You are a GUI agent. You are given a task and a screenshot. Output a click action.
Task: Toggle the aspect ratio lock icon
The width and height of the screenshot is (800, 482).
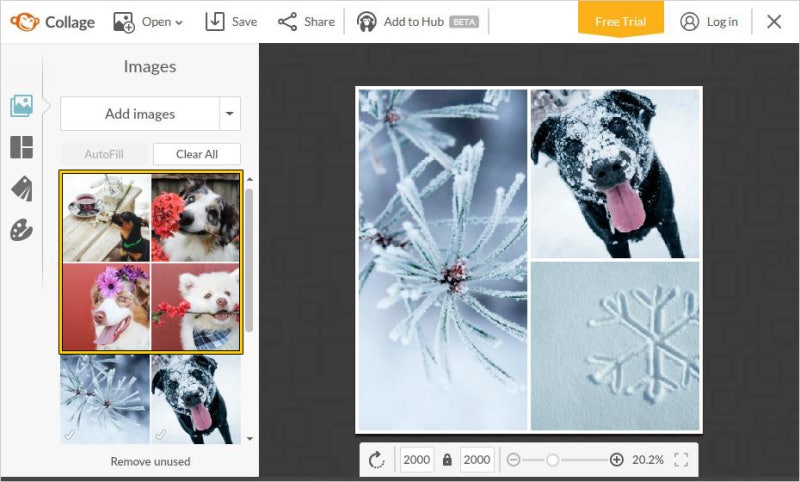click(x=447, y=460)
